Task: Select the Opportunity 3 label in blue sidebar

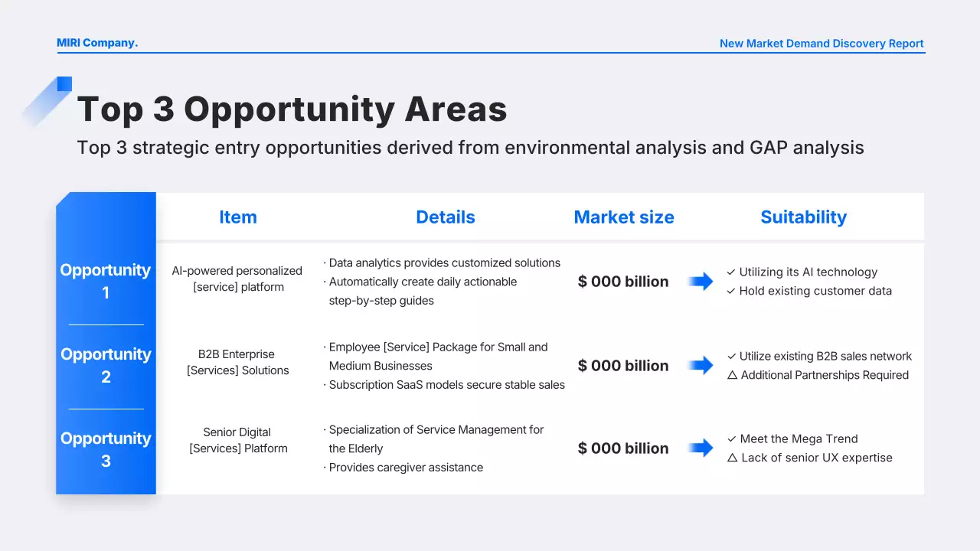Action: tap(106, 449)
